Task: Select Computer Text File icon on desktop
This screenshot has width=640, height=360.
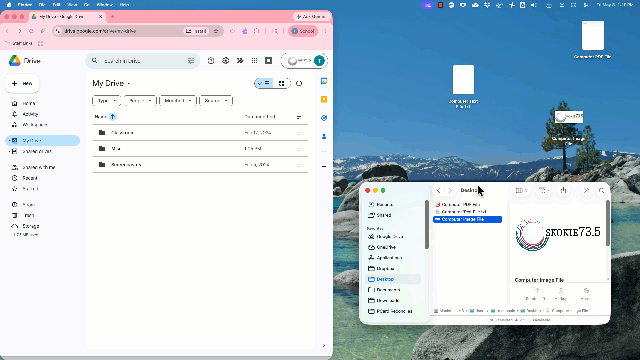Action: click(463, 86)
